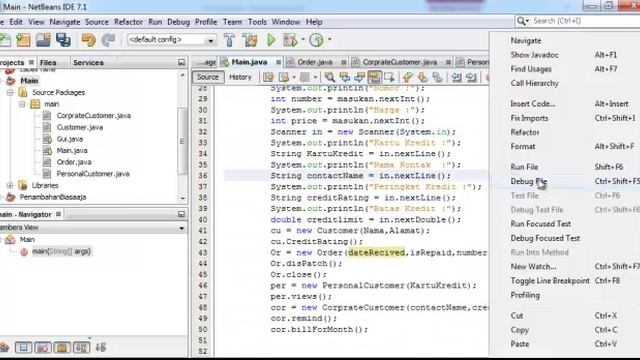Toggle Highlight Search in editor toolbar
The width and height of the screenshot is (640, 360).
[x=374, y=77]
